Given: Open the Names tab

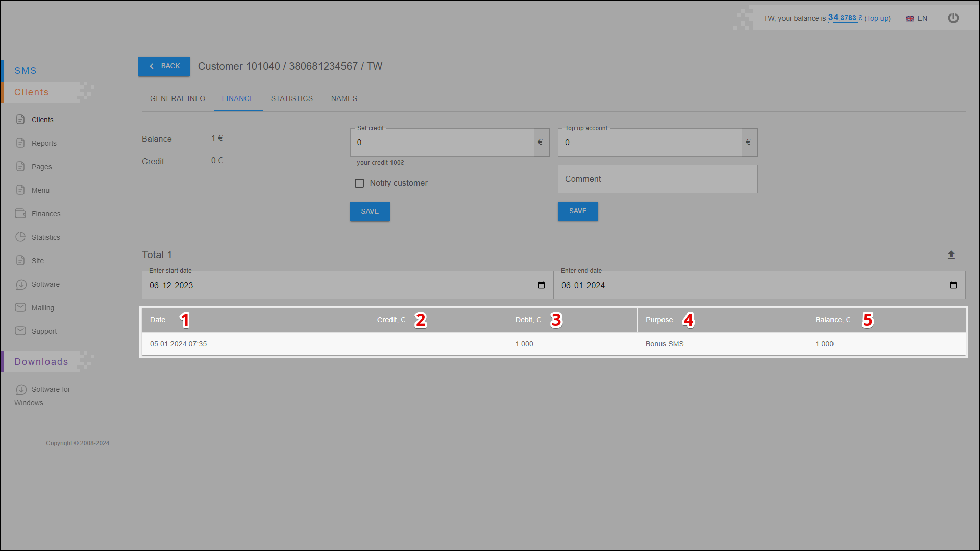Looking at the screenshot, I should 344,98.
